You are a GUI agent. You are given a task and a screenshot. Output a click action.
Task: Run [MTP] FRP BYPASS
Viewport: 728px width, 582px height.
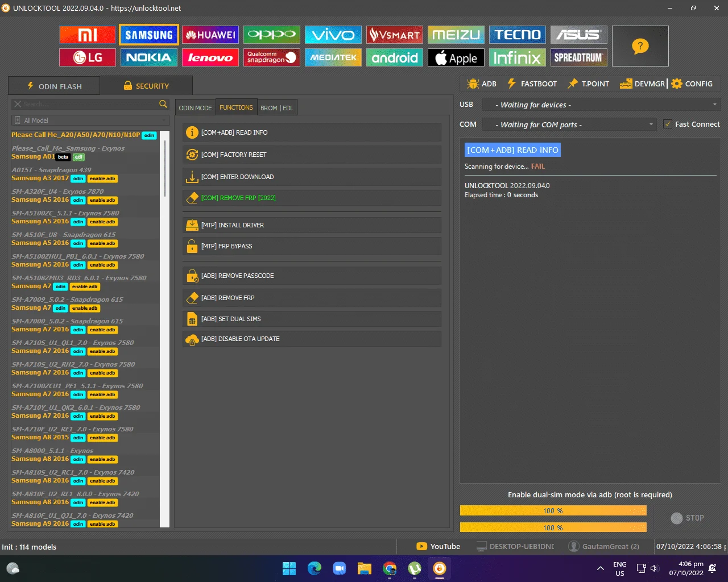(312, 246)
